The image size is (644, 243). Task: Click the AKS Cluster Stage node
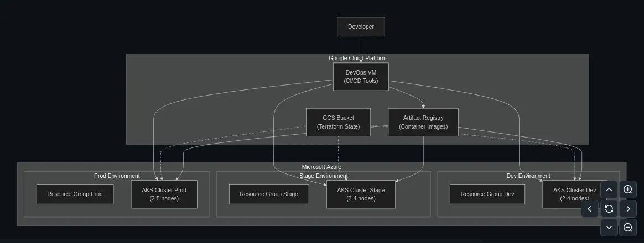[361, 194]
